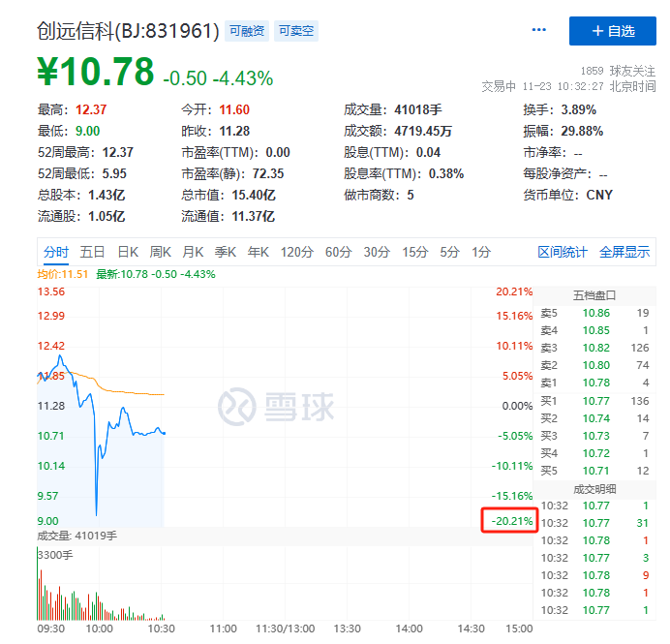Switch to the 五日 chart tab
670x644 pixels.
(92, 252)
